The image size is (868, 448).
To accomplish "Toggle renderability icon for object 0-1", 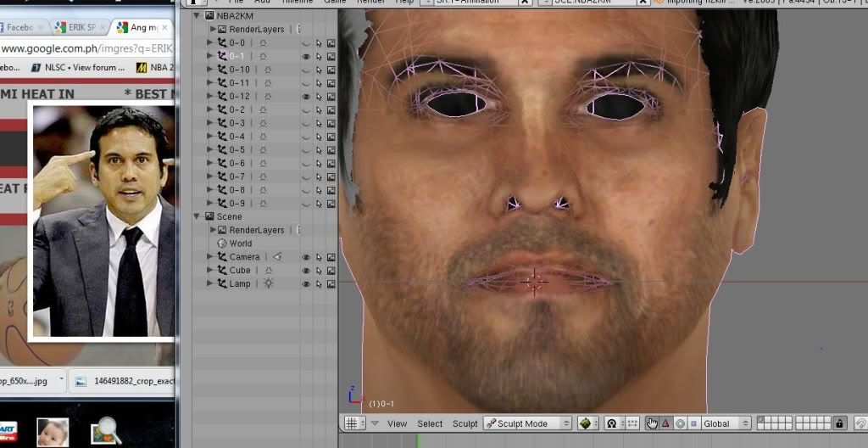I will tap(331, 56).
